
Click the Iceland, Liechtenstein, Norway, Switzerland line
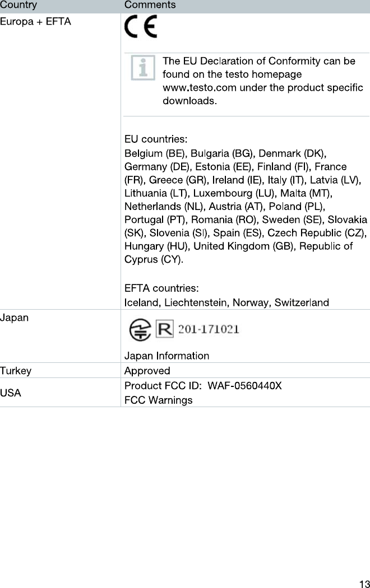tap(226, 302)
